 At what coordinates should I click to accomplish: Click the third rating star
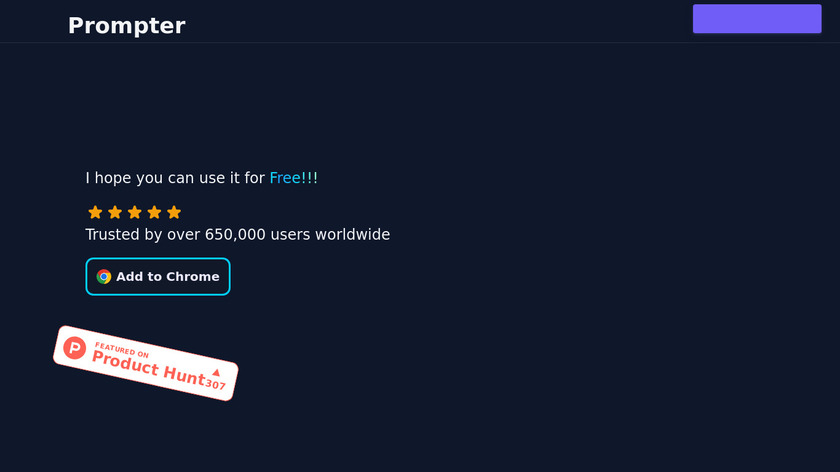[135, 212]
